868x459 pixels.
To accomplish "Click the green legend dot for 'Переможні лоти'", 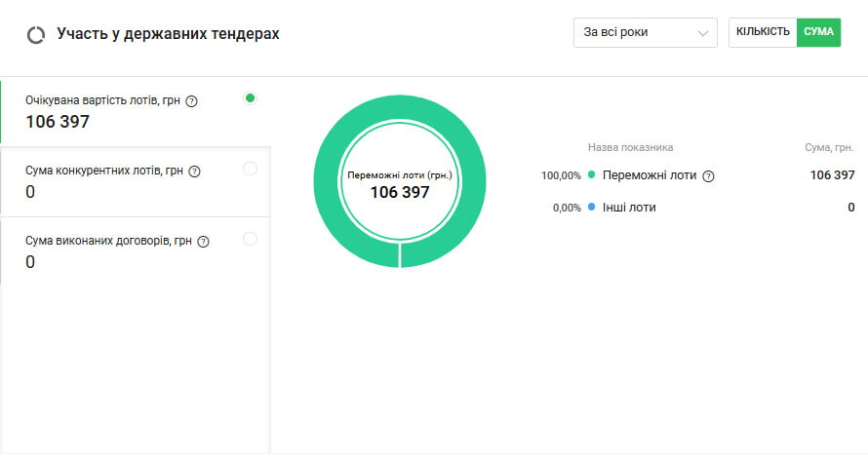I will click(x=592, y=175).
